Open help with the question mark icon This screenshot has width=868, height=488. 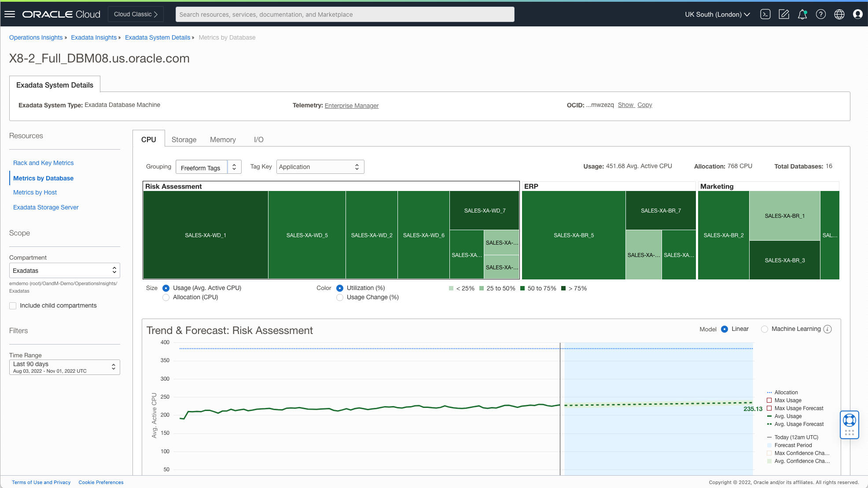[821, 14]
